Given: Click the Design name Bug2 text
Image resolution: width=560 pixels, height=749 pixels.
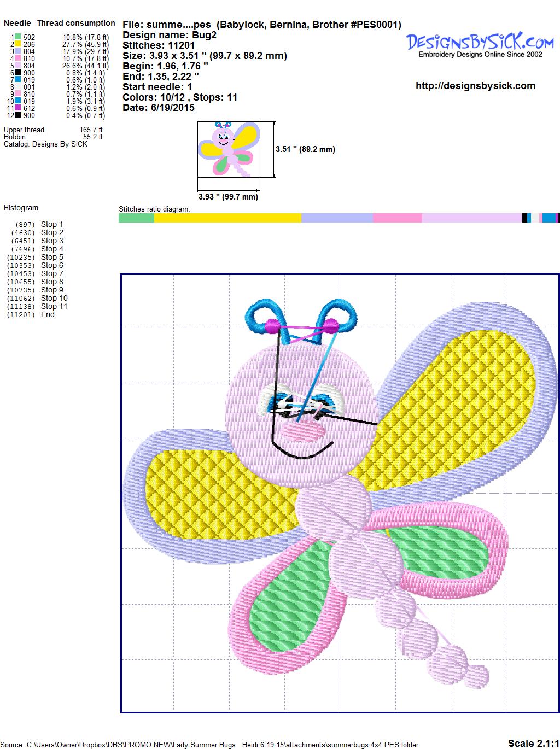Looking at the screenshot, I should (170, 35).
